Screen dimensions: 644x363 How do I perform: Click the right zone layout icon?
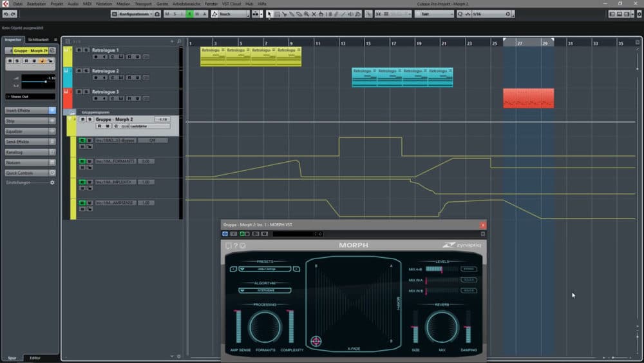pos(627,14)
